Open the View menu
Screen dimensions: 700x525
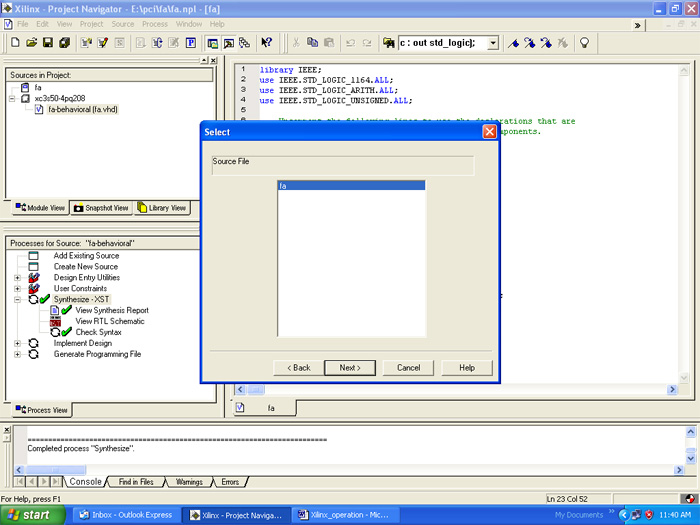point(64,24)
